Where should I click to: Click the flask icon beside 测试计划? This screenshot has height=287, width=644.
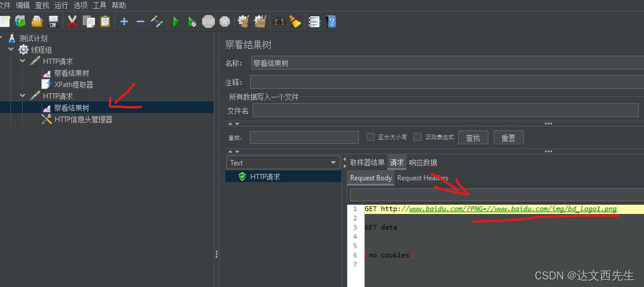click(x=12, y=38)
